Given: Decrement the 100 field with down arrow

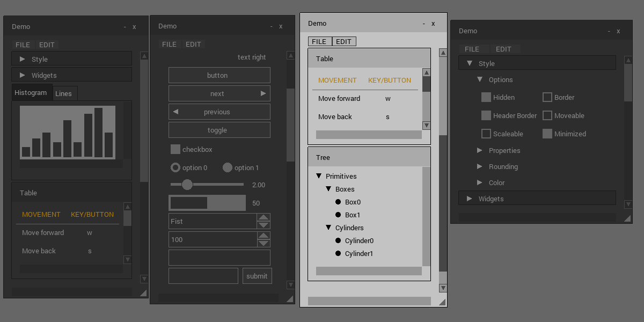Looking at the screenshot, I should click(x=264, y=243).
